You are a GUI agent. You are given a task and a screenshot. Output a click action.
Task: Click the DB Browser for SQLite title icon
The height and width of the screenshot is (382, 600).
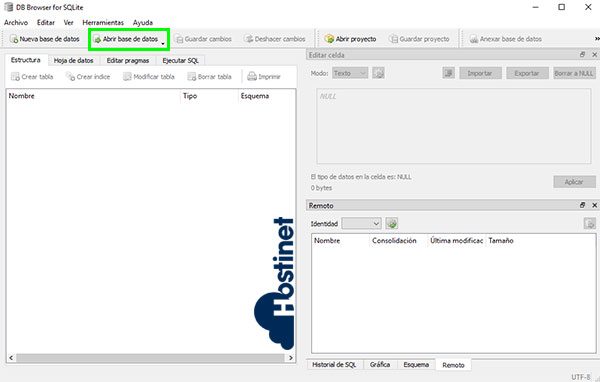pyautogui.click(x=8, y=7)
